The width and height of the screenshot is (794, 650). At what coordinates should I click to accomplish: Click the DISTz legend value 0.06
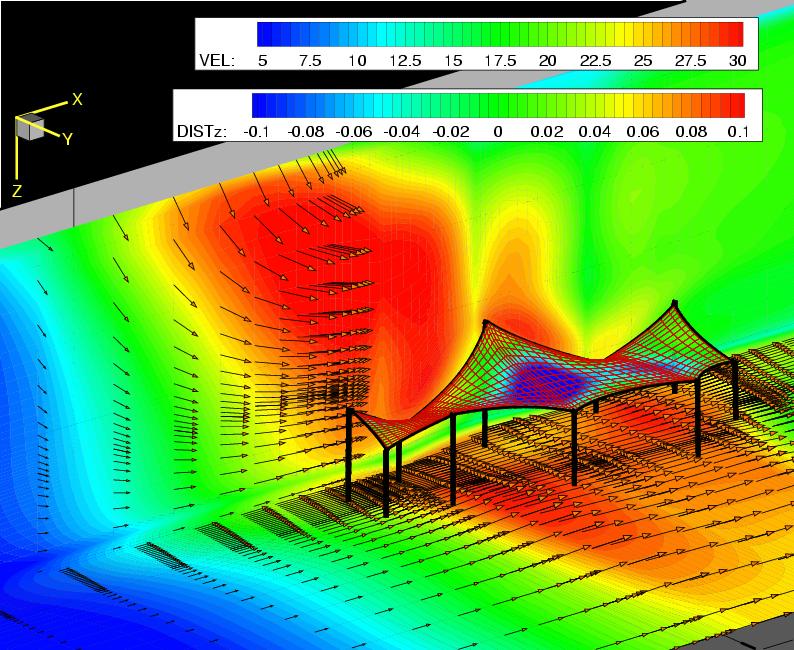click(643, 132)
